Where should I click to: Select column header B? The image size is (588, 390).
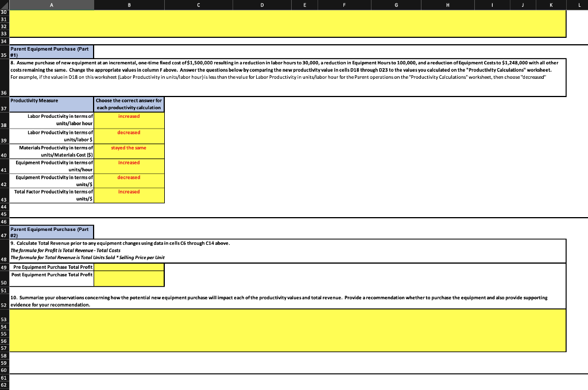pyautogui.click(x=129, y=5)
